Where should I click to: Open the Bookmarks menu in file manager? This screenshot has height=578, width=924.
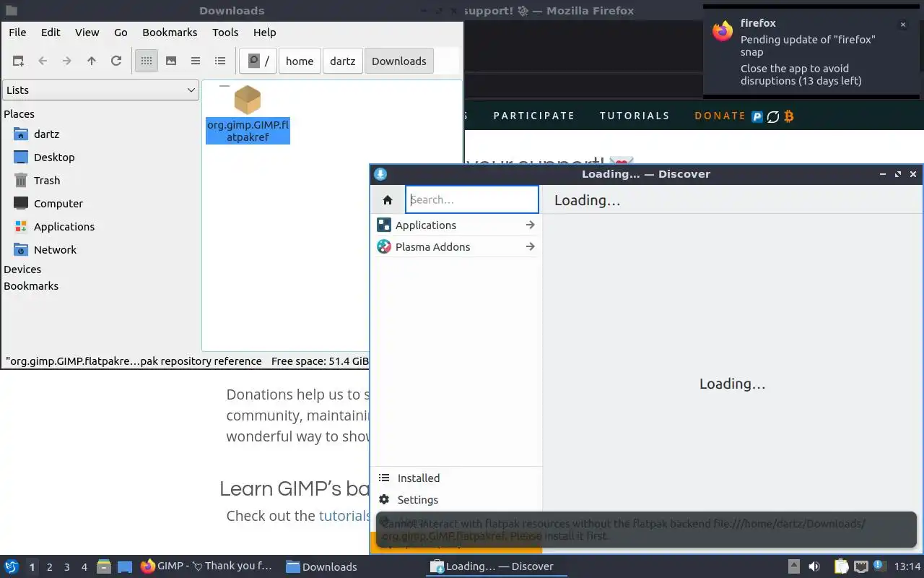coord(170,33)
